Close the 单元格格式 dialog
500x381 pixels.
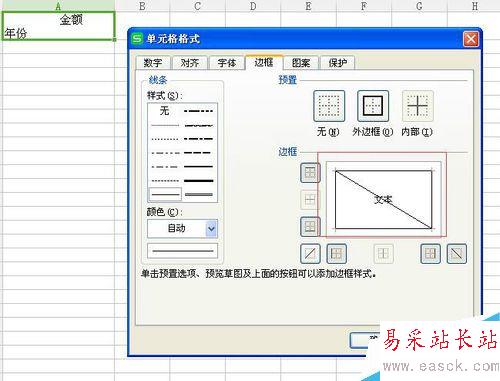[471, 39]
